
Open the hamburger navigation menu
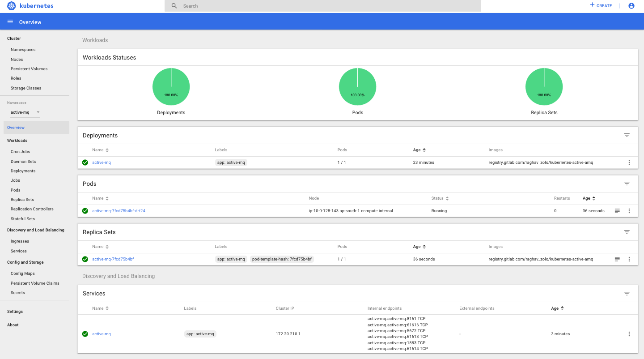[10, 22]
